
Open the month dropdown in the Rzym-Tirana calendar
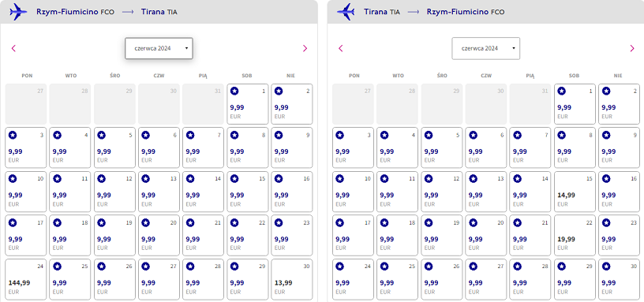pos(159,48)
